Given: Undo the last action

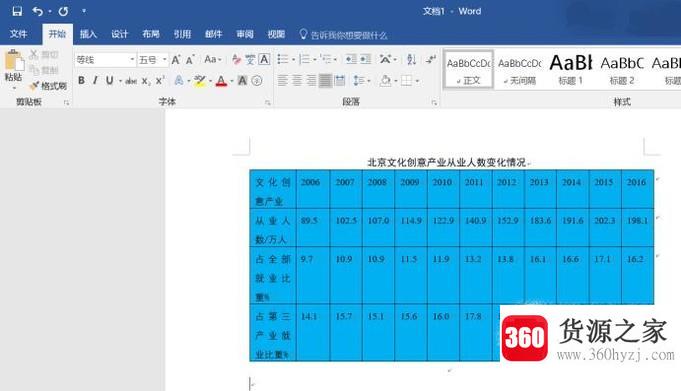Looking at the screenshot, I should click(x=38, y=11).
